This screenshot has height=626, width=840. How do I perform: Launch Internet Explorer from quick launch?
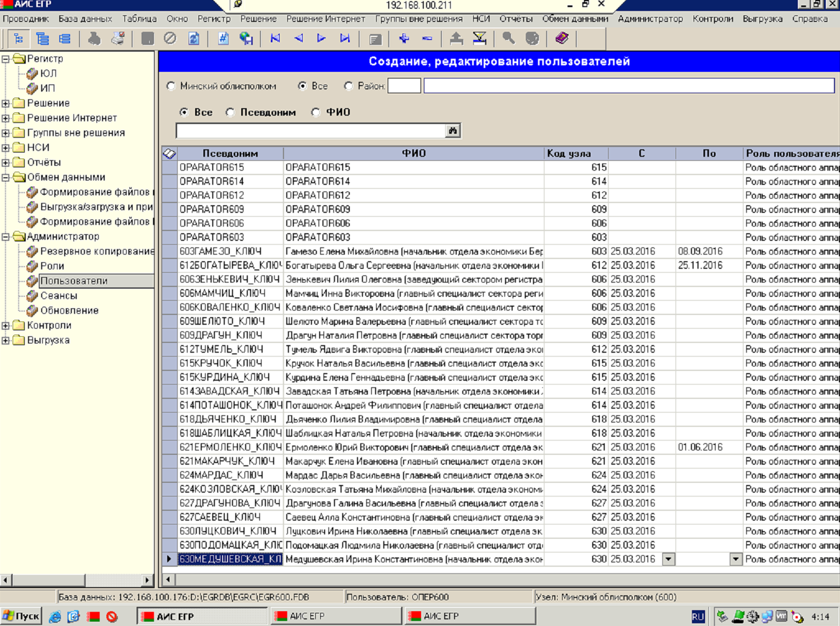[x=55, y=617]
